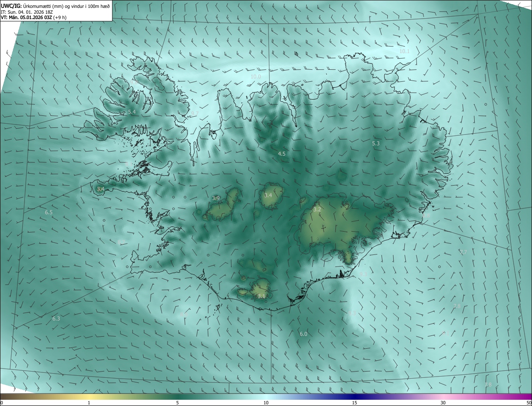
Task: Click the 6.5 value over the western sea
Action: [x=49, y=213]
